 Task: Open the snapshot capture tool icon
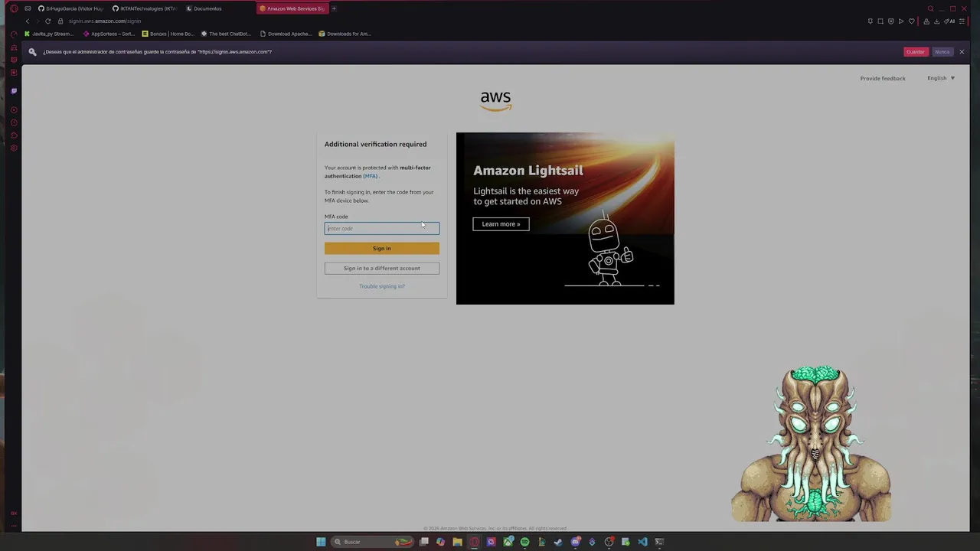(x=880, y=21)
